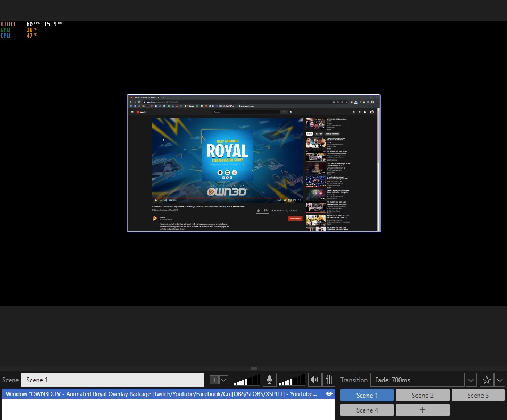Click the Scene 1 name field
507x420 pixels.
(x=112, y=380)
